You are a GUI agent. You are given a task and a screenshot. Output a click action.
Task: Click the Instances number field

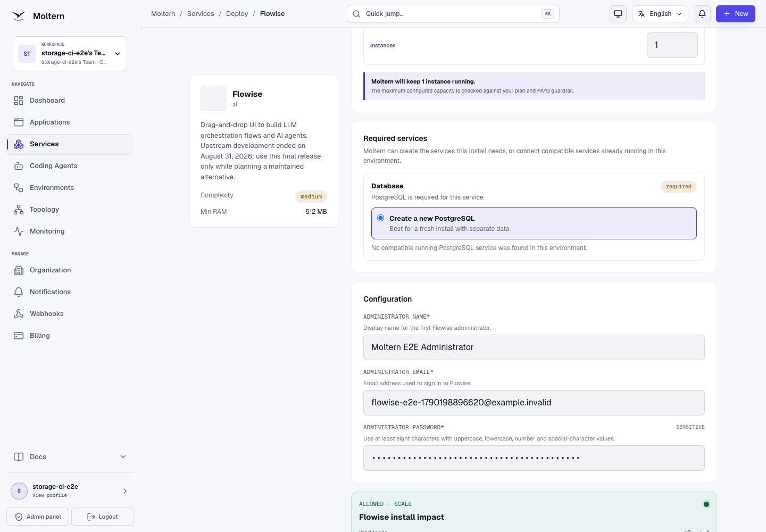pyautogui.click(x=672, y=45)
